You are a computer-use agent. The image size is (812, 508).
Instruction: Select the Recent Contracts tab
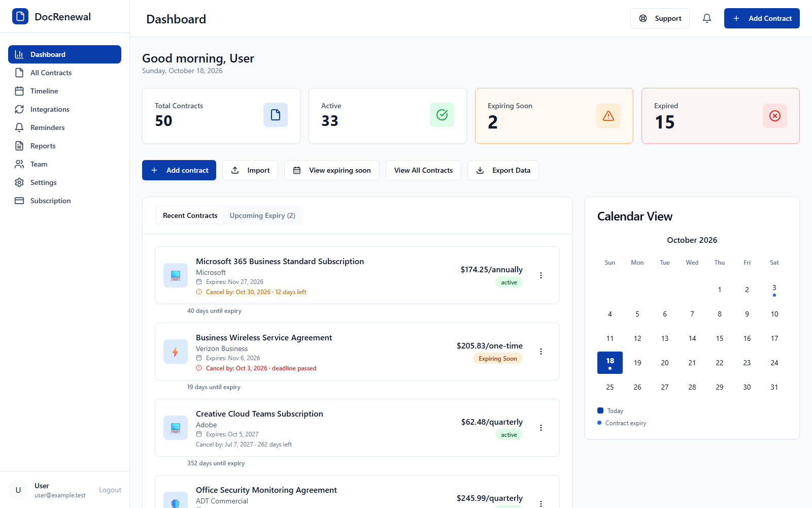tap(190, 215)
